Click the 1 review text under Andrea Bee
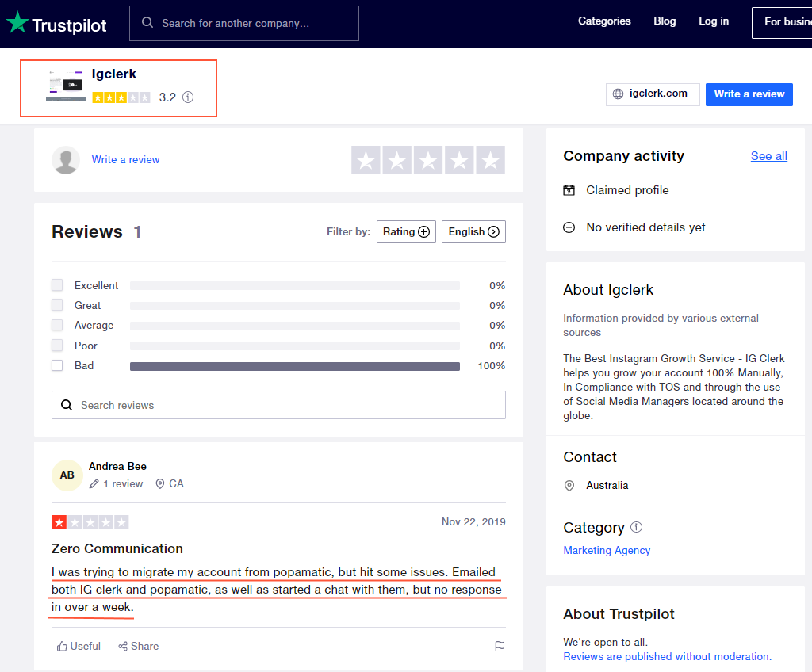Viewport: 812px width, 672px height. [x=123, y=483]
